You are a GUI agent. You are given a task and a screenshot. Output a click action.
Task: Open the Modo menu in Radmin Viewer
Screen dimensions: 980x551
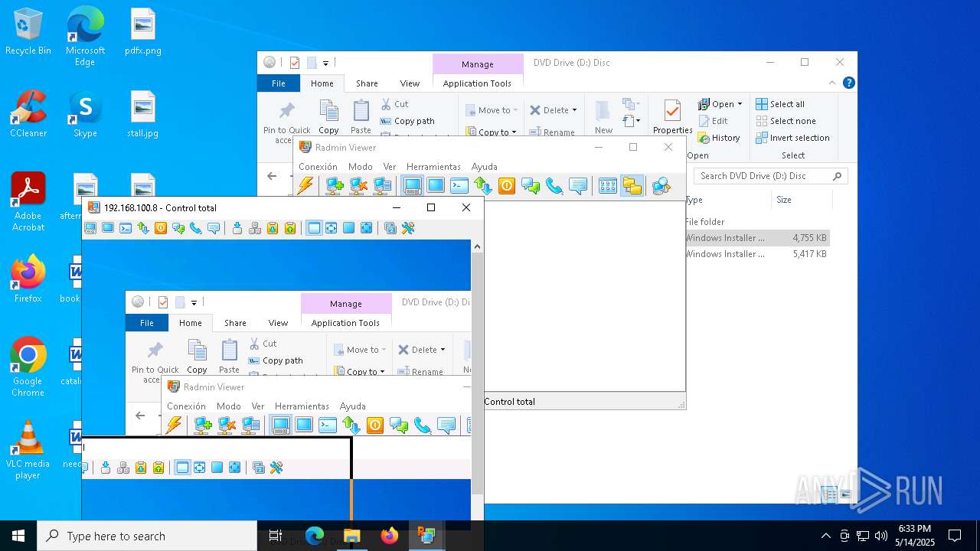360,166
